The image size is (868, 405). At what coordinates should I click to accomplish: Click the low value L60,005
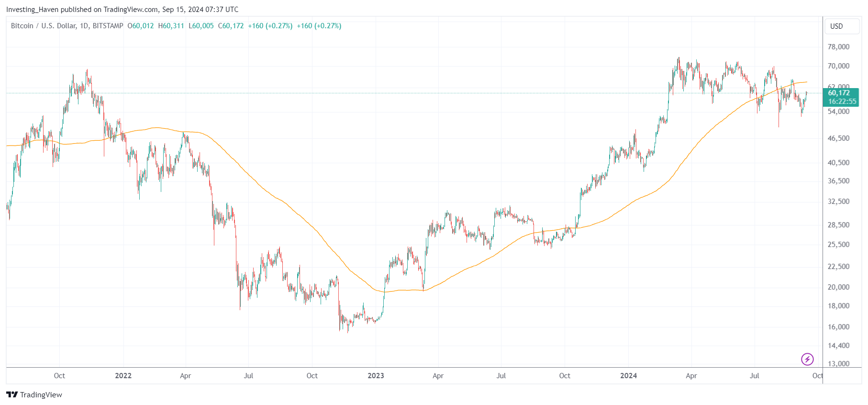pyautogui.click(x=201, y=26)
